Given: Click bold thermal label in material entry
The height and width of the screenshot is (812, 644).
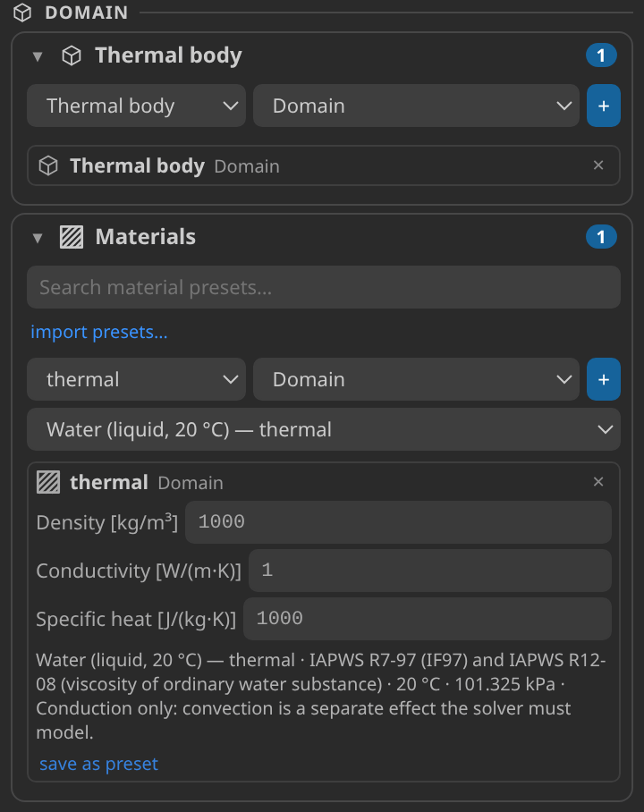Looking at the screenshot, I should click(x=109, y=482).
